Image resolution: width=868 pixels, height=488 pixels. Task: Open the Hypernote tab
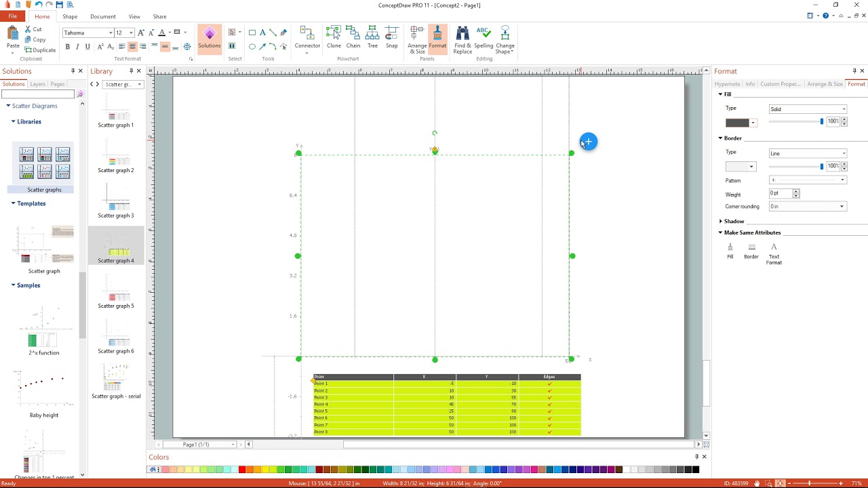727,84
